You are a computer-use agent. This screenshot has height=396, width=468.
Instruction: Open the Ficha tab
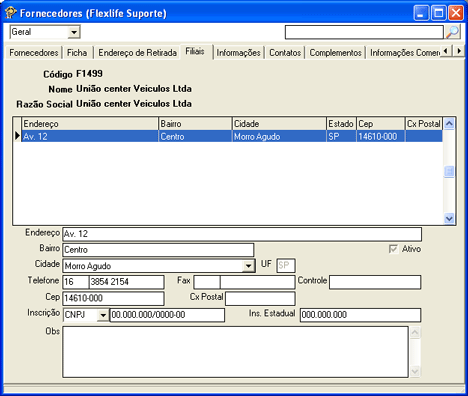point(77,53)
